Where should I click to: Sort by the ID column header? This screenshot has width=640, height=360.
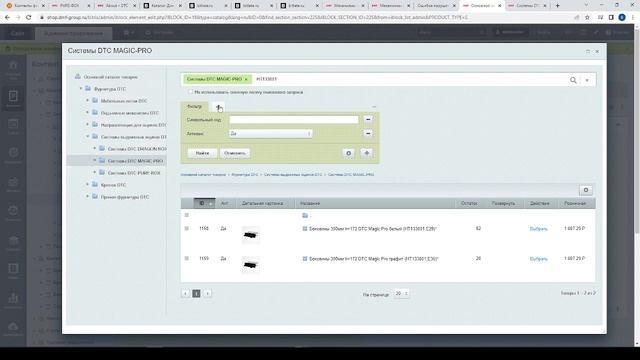(x=204, y=203)
